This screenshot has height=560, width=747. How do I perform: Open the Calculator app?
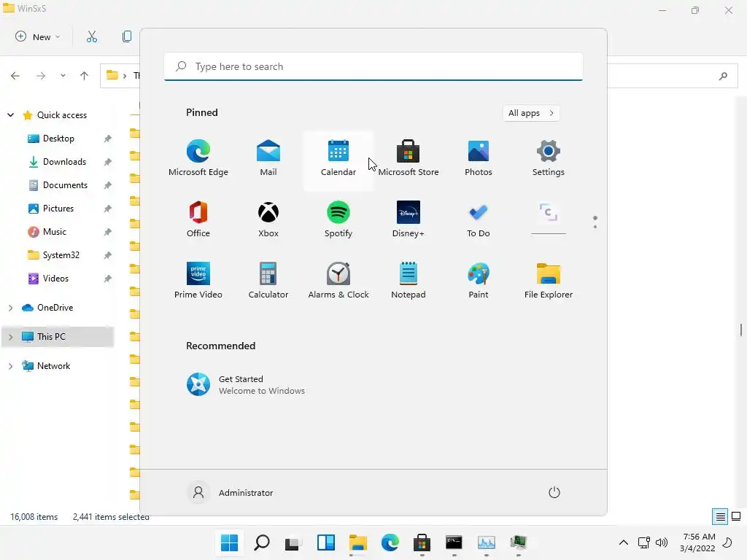coord(268,281)
